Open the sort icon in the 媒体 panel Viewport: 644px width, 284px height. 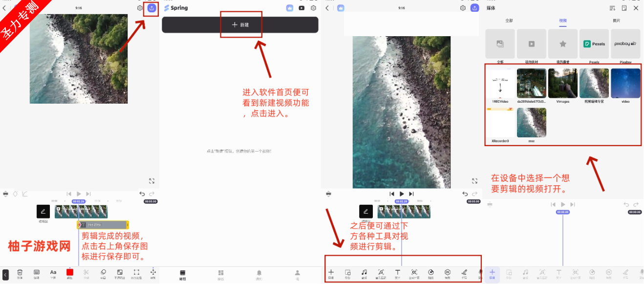coord(612,8)
